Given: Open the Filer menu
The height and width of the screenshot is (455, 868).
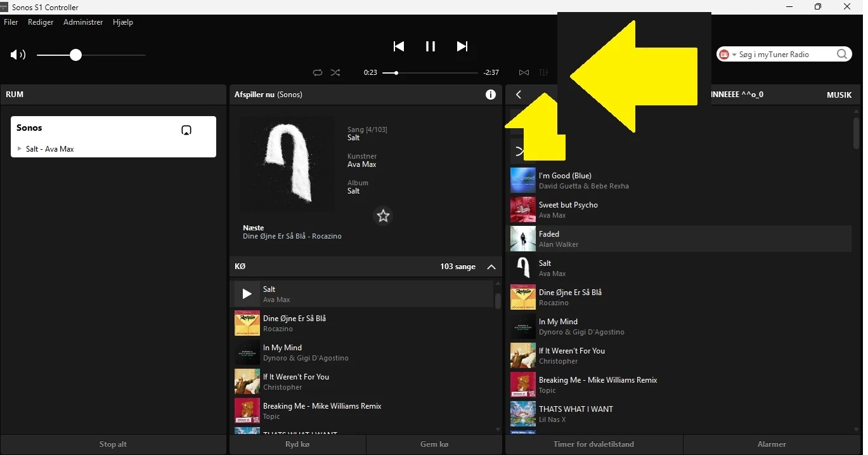Looking at the screenshot, I should (11, 22).
